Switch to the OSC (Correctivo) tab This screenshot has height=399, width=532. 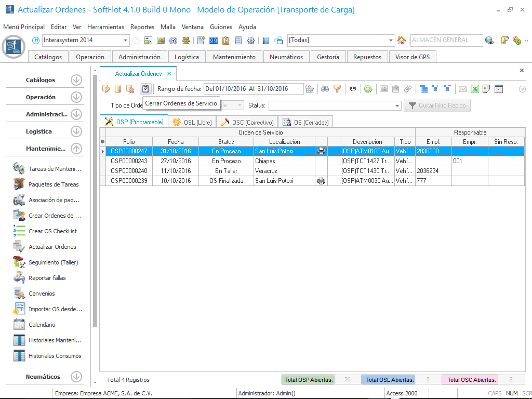pos(247,122)
